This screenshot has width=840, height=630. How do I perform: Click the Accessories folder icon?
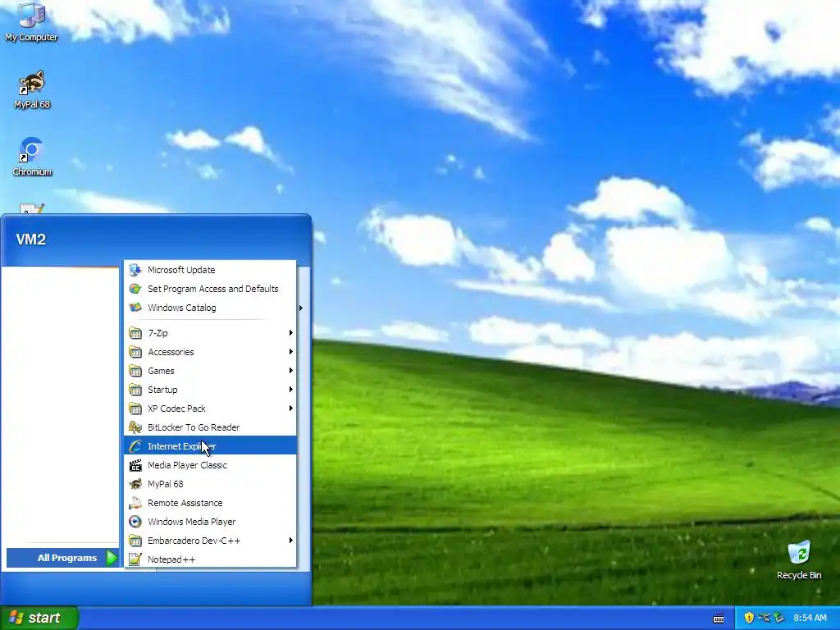click(135, 352)
